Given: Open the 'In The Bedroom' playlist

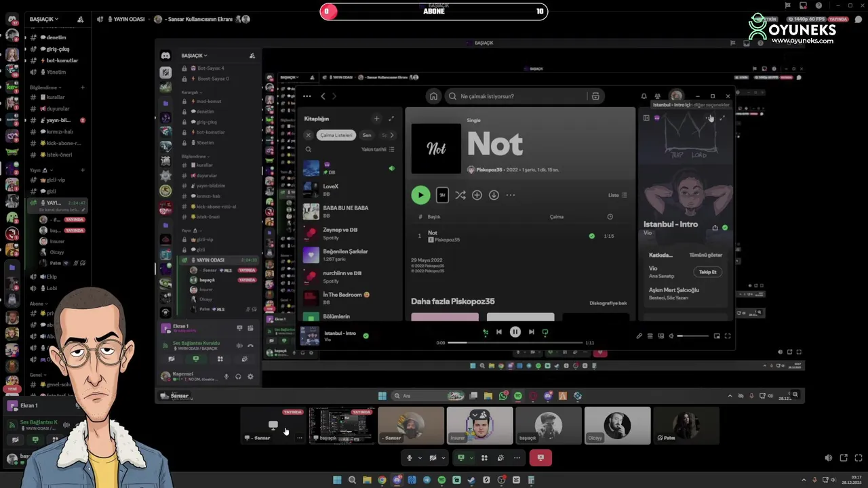Looking at the screenshot, I should click(x=349, y=298).
